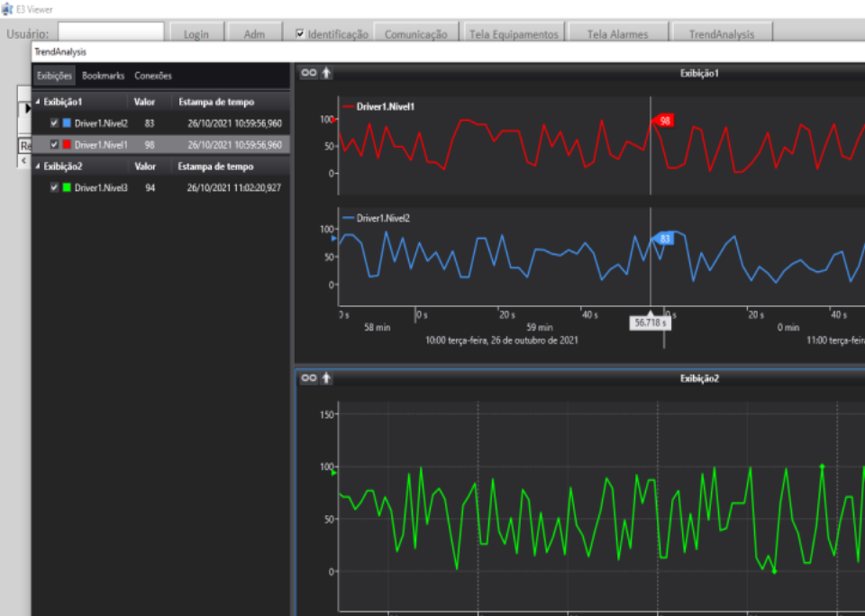Open the Conexões tab

click(x=153, y=77)
